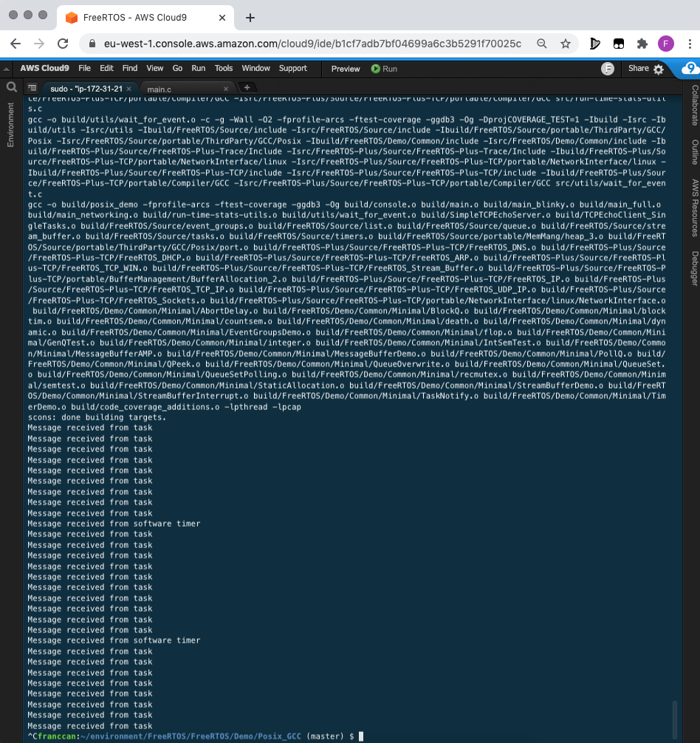Expand the AWS Resources side panel
This screenshot has height=743, width=700.
[695, 208]
